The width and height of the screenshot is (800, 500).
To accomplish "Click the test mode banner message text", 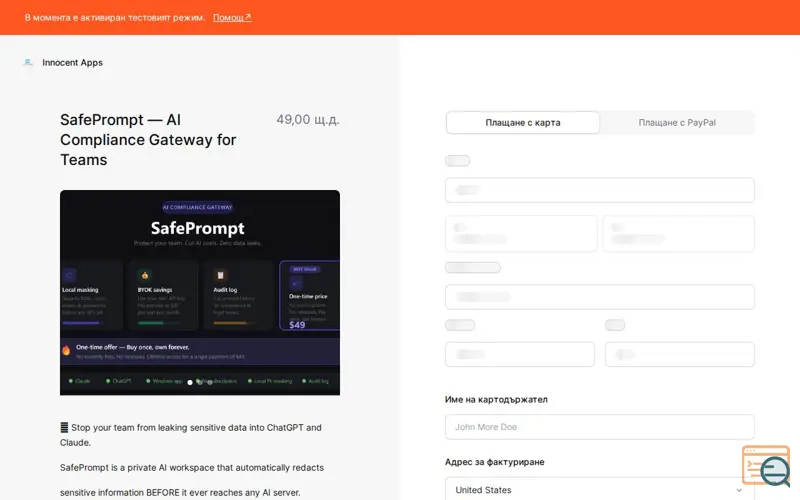I will pyautogui.click(x=115, y=17).
